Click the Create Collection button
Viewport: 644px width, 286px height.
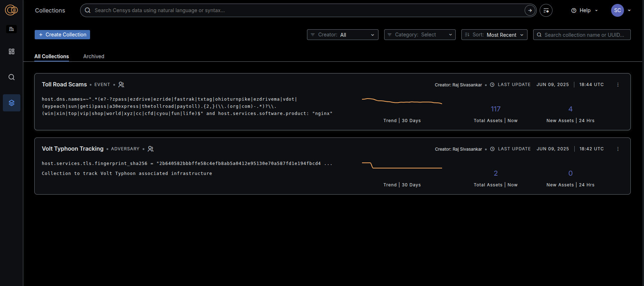[x=62, y=35]
